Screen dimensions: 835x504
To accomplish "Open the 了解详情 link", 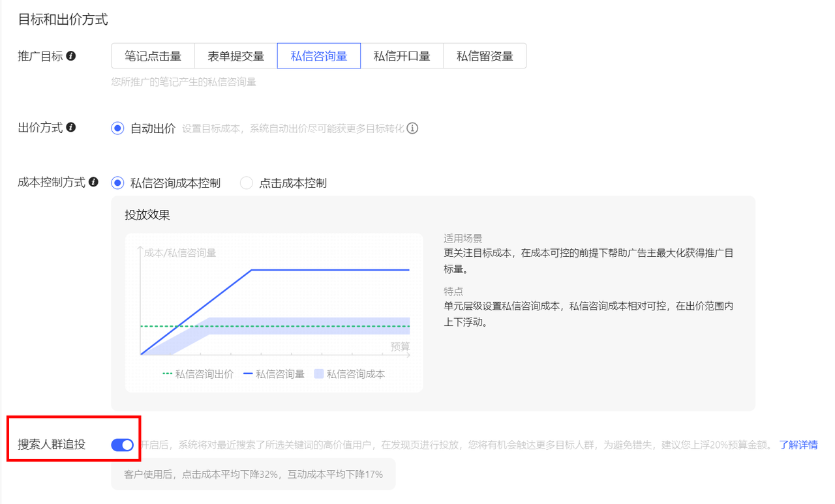I will [798, 445].
